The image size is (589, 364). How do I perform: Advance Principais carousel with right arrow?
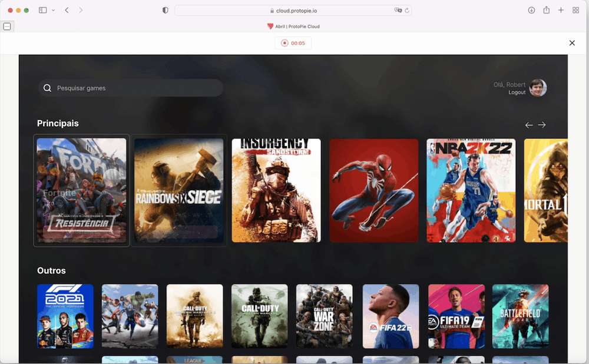click(542, 125)
